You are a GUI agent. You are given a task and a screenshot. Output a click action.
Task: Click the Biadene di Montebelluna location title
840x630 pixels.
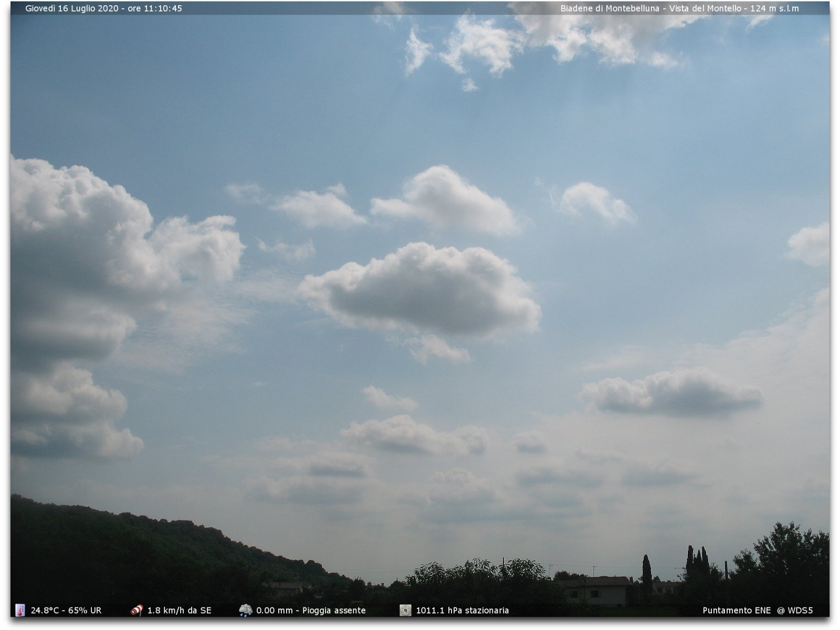coord(610,8)
